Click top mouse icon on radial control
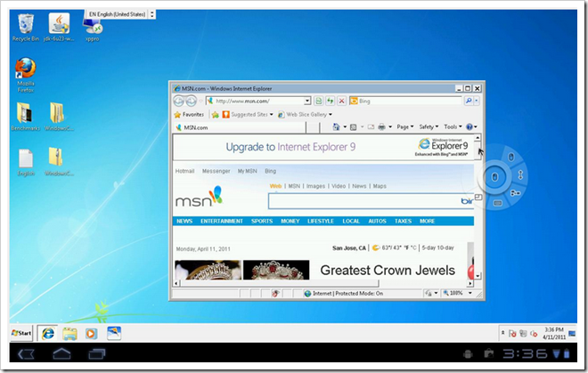Image resolution: width=588 pixels, height=373 pixels. coord(510,157)
